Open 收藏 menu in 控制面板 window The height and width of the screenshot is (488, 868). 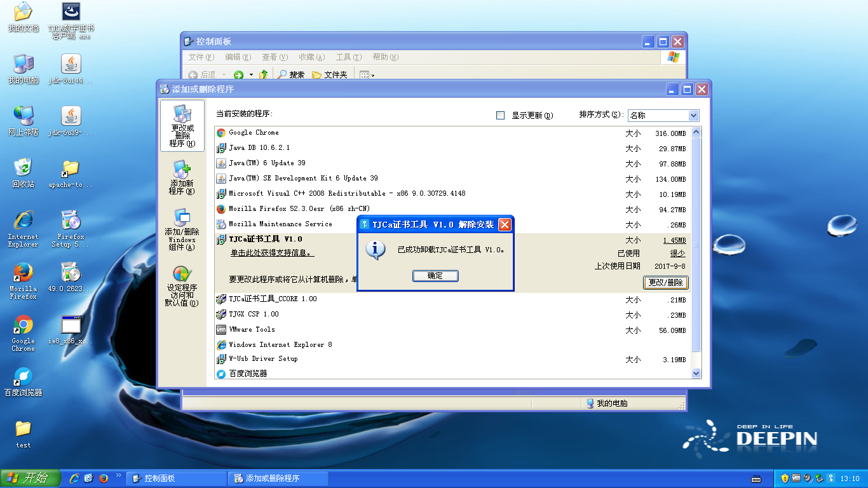311,57
